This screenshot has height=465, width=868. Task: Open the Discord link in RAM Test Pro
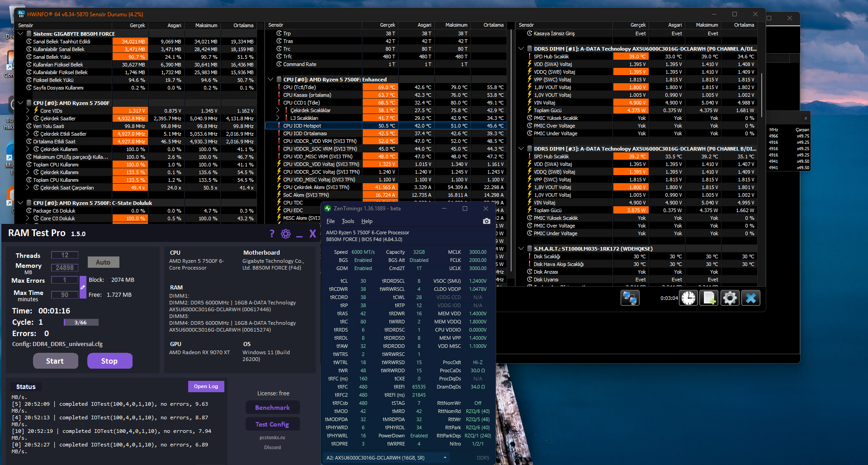(272, 447)
